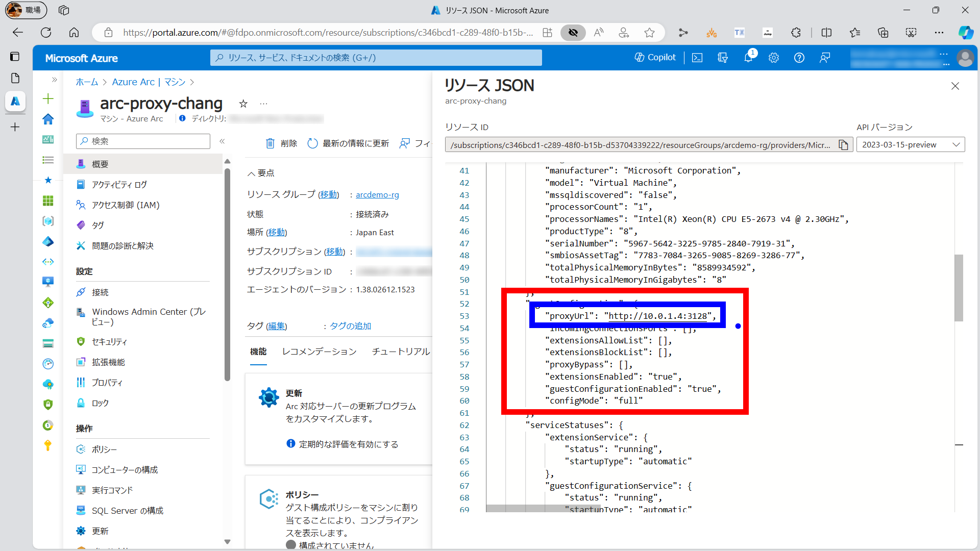Image resolution: width=980 pixels, height=551 pixels.
Task: Click create a resource plus icon
Action: point(48,98)
